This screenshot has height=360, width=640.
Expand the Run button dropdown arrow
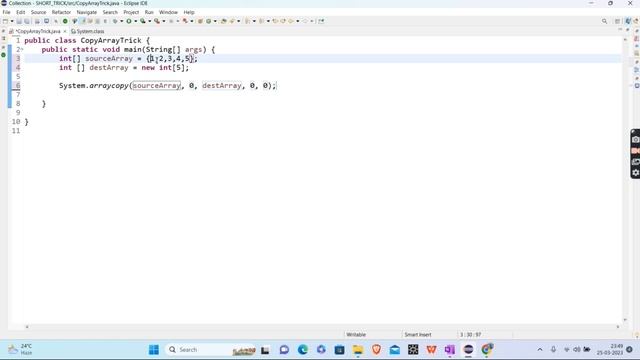click(x=135, y=21)
